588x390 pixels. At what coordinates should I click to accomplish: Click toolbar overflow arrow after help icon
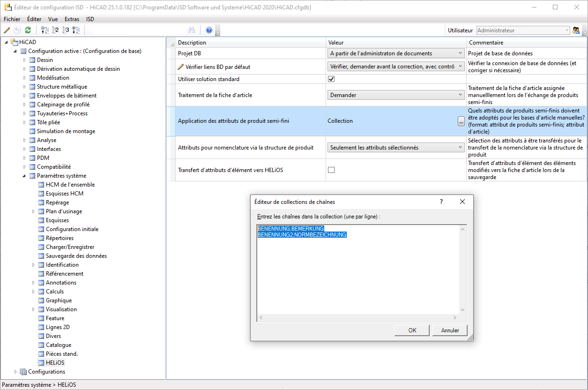tap(218, 32)
